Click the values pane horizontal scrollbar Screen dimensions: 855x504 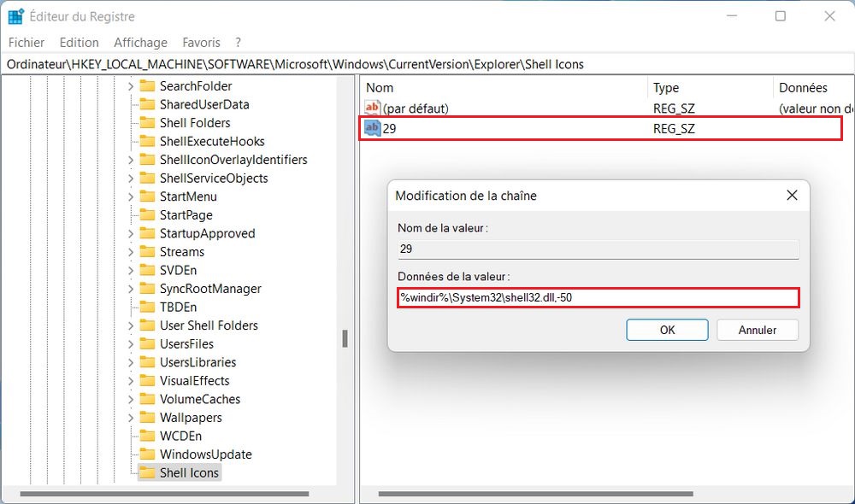coord(535,495)
